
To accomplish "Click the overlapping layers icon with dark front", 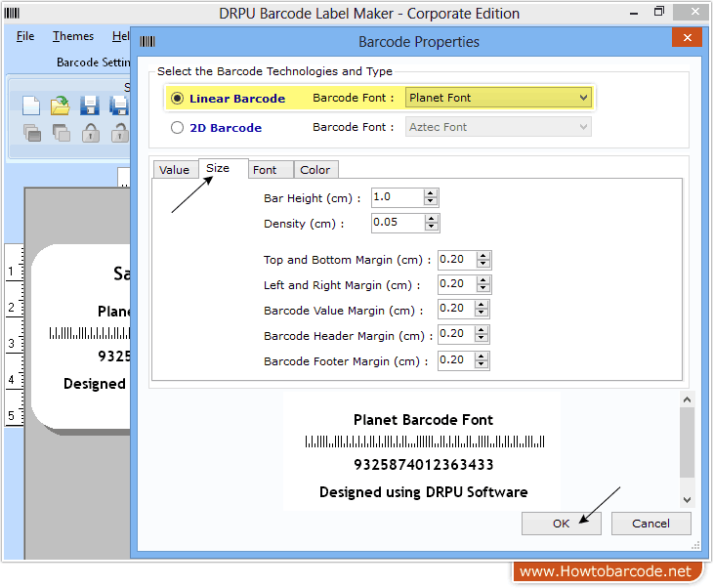I will pos(32,133).
